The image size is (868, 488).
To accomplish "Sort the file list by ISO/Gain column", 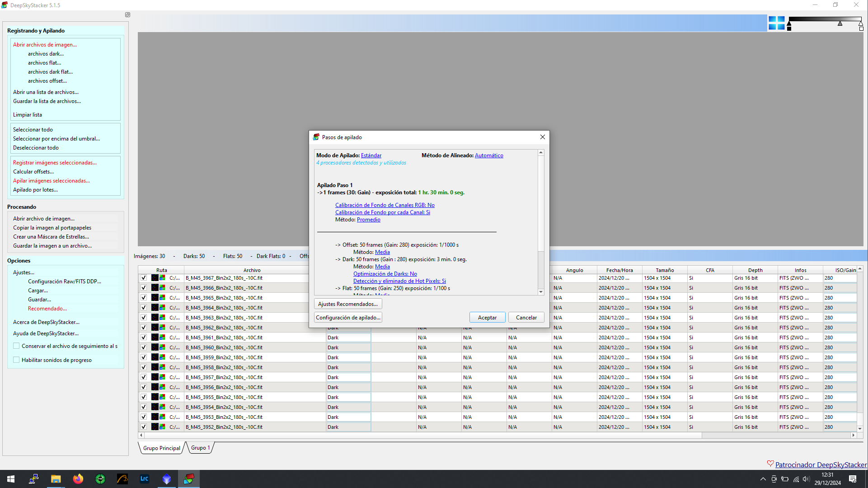I will point(840,270).
